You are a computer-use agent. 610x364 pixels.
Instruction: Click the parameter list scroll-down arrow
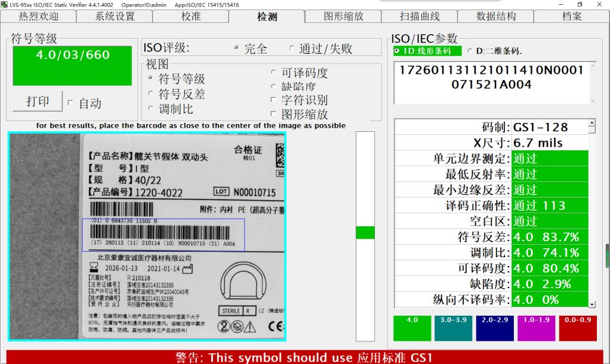tap(591, 304)
